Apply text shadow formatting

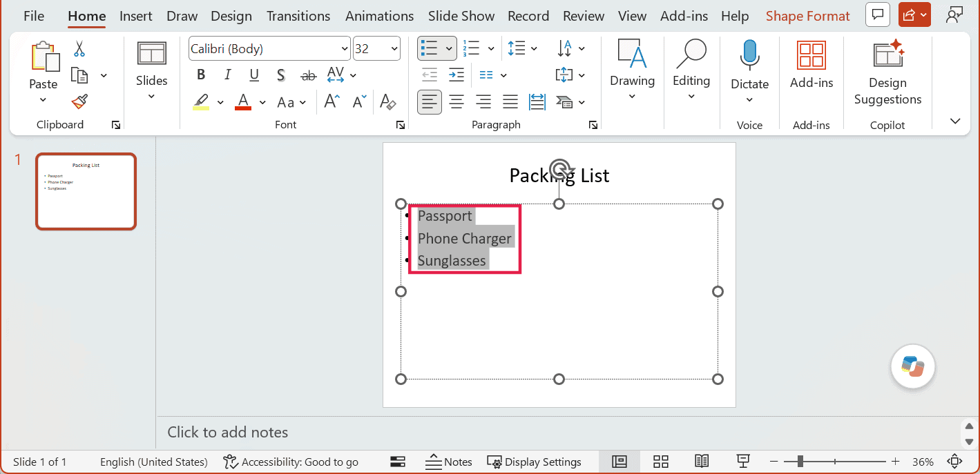[x=281, y=75]
